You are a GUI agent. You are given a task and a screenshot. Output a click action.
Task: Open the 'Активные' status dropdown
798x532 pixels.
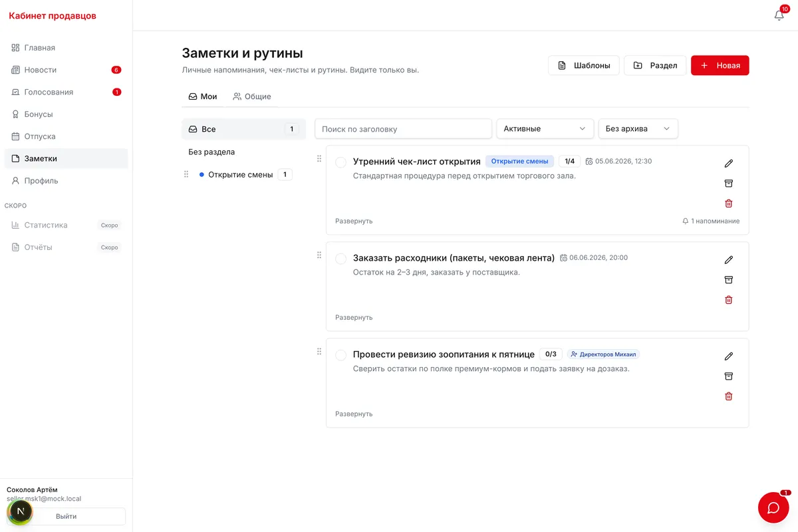(545, 128)
